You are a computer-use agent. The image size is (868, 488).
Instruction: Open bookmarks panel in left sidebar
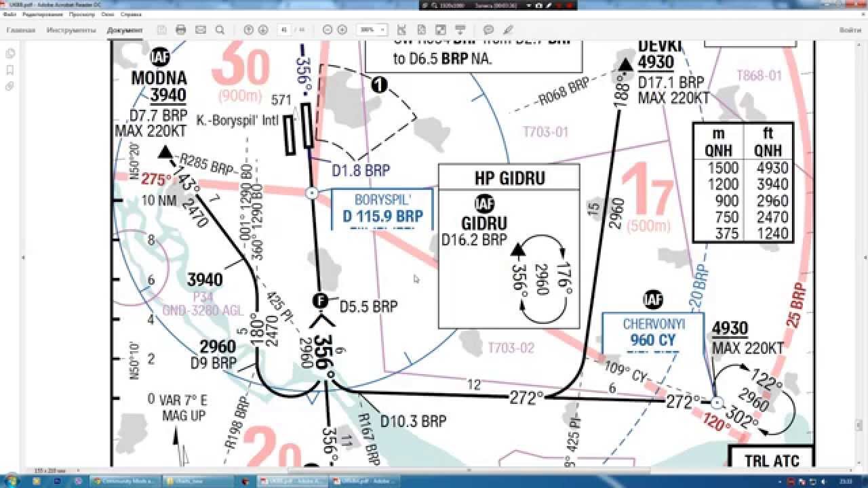click(x=10, y=70)
